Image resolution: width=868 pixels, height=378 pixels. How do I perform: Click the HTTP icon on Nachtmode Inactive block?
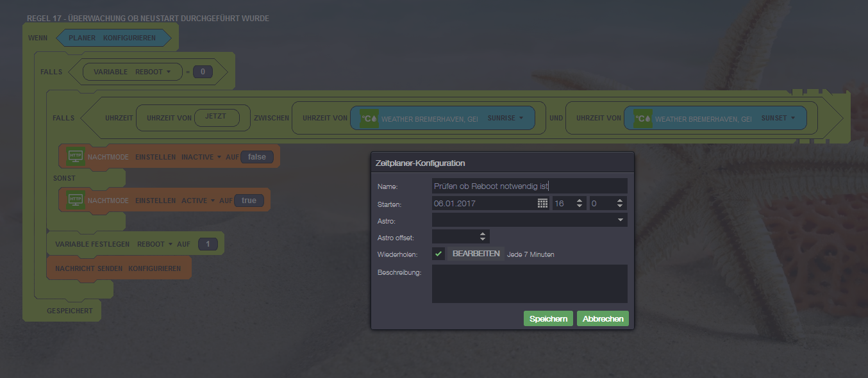click(x=76, y=157)
